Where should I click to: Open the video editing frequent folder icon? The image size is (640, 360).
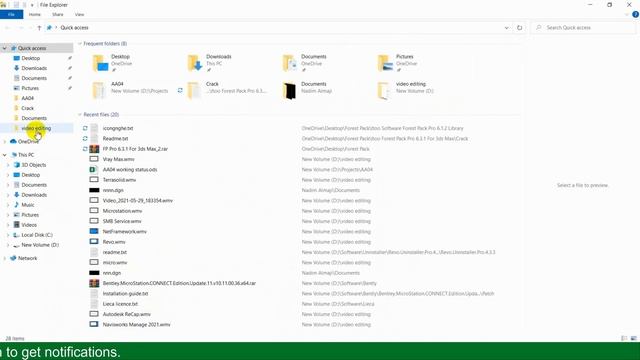[384, 90]
